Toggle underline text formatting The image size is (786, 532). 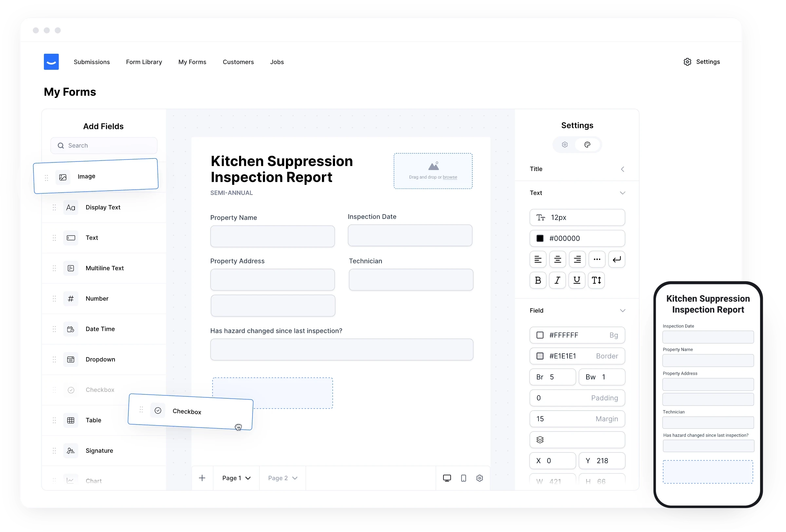577,280
